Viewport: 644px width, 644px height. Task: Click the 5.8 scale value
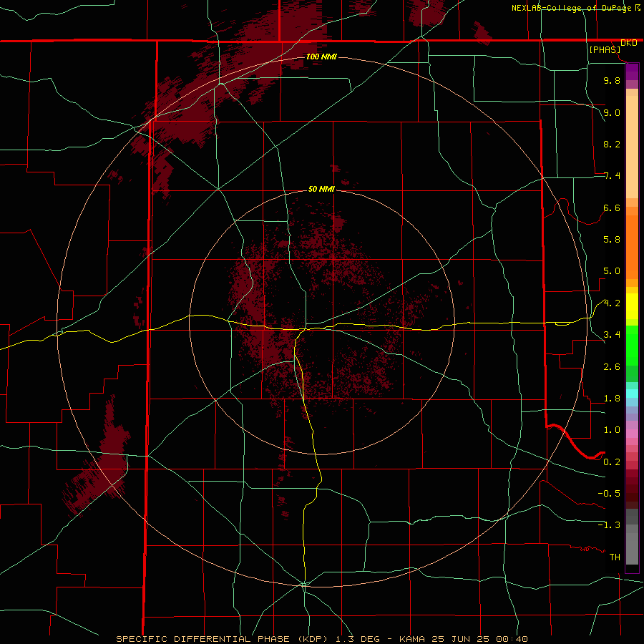(612, 240)
